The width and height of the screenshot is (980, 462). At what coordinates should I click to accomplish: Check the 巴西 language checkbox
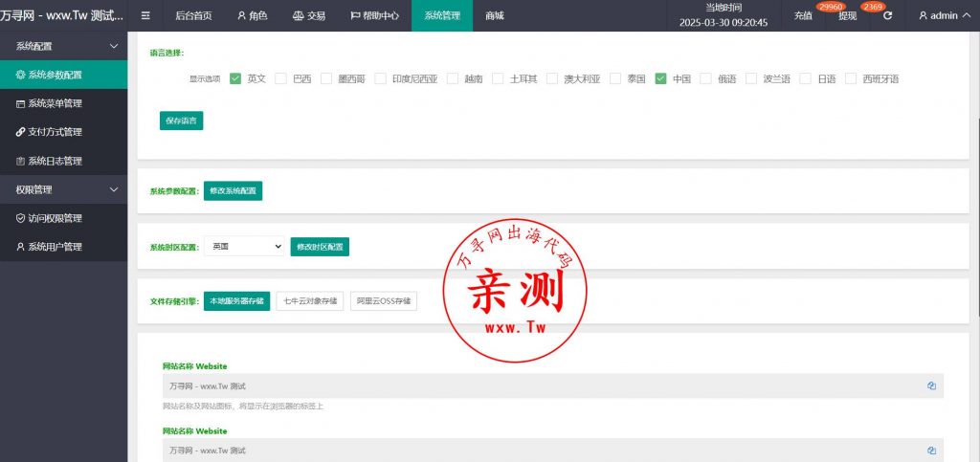point(280,78)
